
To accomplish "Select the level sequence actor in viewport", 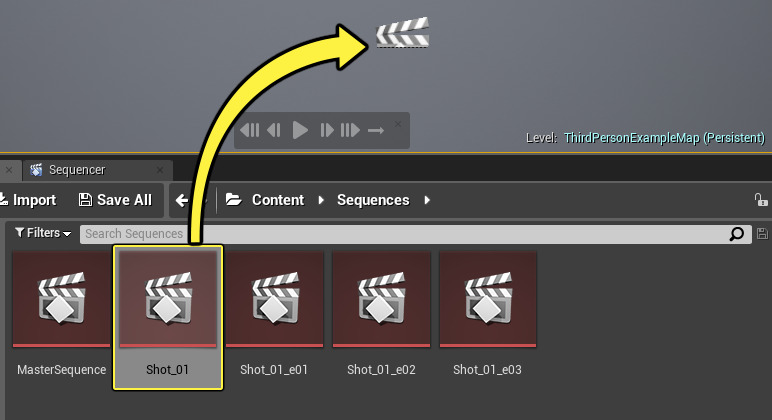I will 402,33.
